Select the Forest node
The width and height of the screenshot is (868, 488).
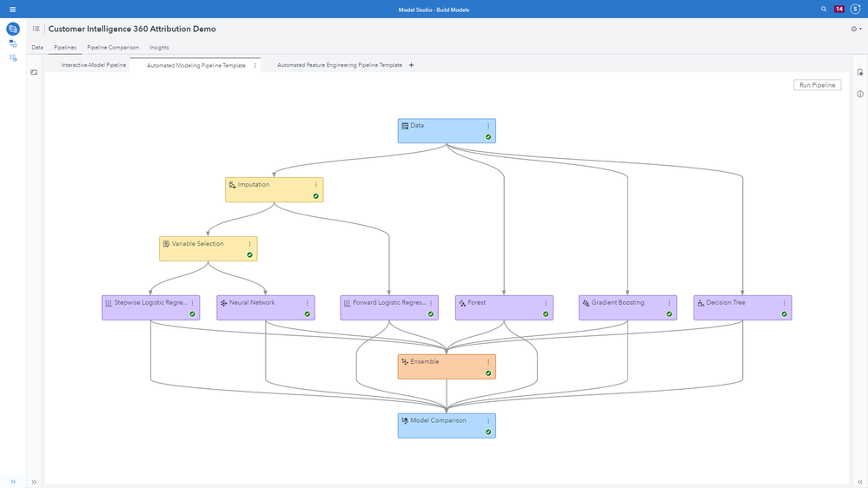(x=504, y=307)
